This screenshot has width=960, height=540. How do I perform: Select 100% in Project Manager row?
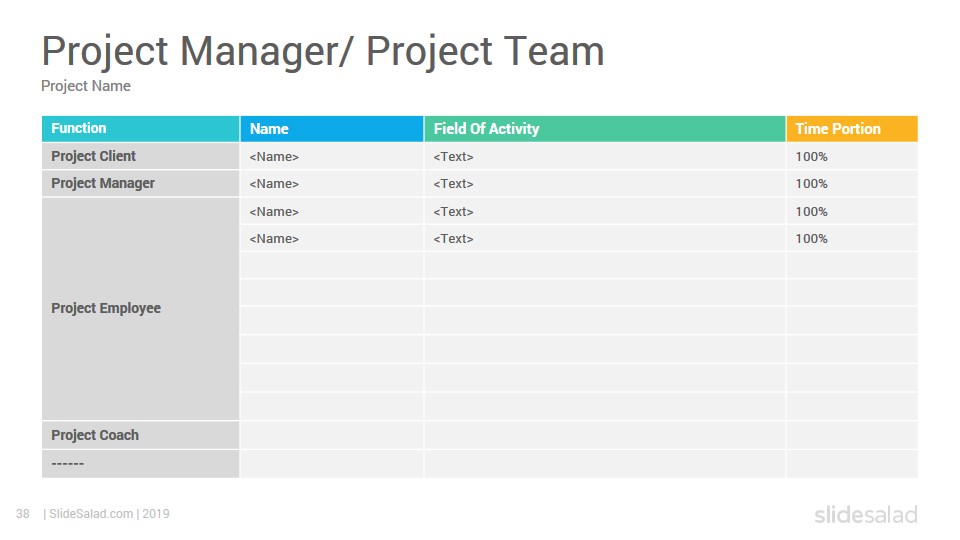point(811,184)
